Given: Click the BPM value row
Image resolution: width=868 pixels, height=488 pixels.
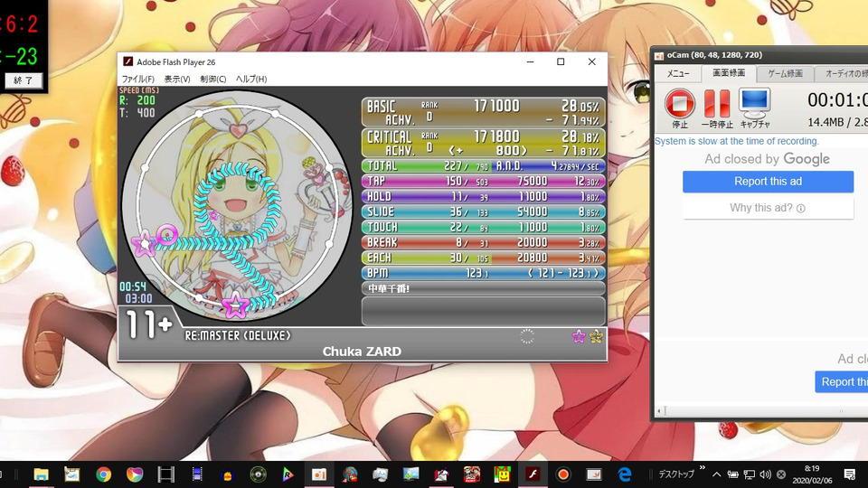Looking at the screenshot, I should [483, 273].
